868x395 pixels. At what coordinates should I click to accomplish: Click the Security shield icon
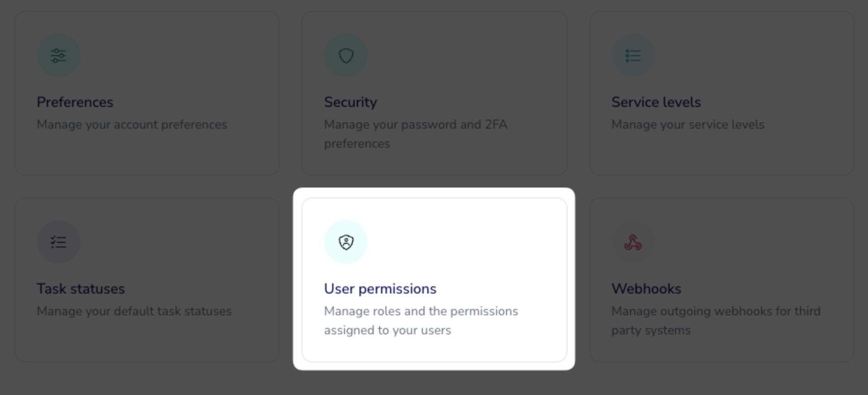pos(346,56)
